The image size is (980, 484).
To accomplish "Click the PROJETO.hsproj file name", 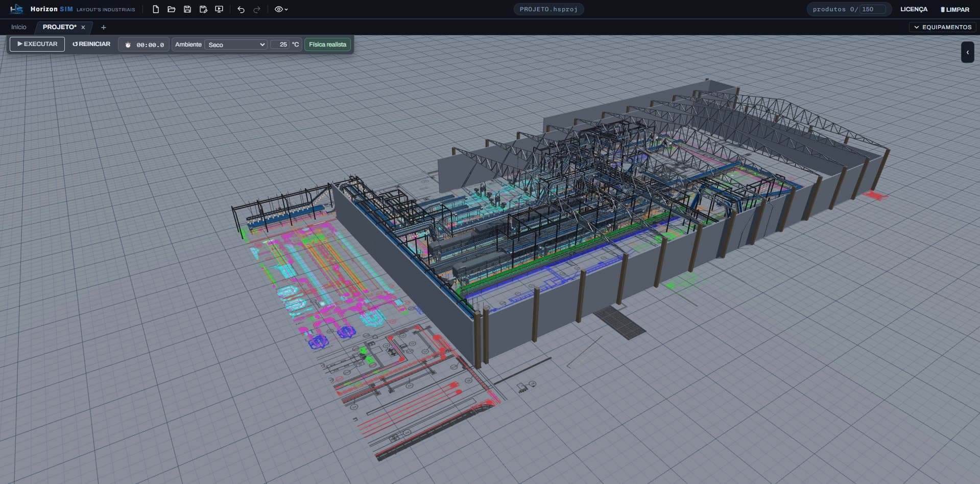I will click(548, 9).
